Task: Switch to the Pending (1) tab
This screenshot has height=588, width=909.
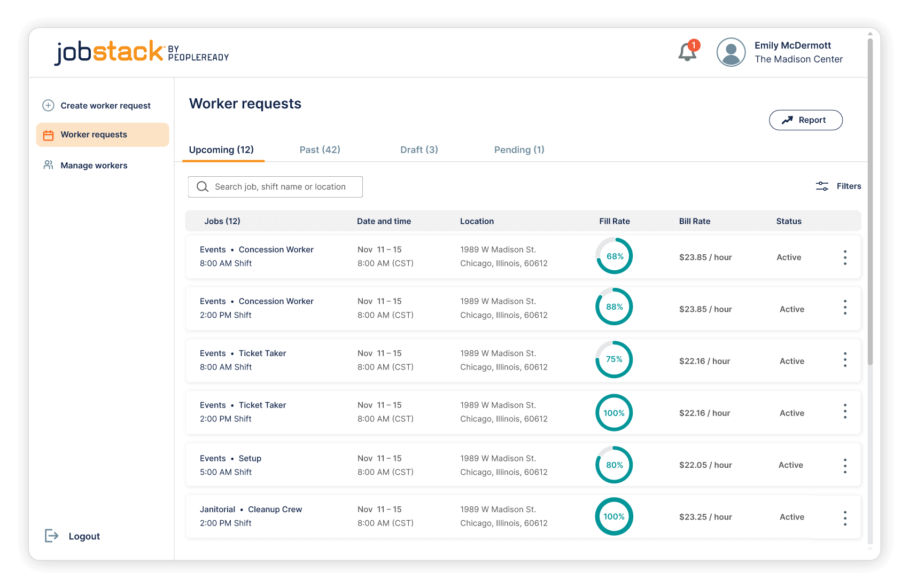Action: click(519, 150)
